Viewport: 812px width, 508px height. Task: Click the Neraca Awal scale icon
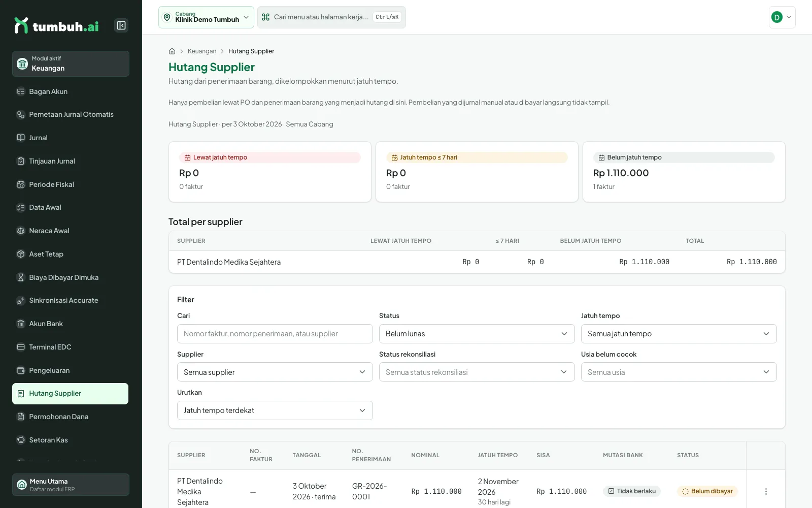pyautogui.click(x=21, y=231)
